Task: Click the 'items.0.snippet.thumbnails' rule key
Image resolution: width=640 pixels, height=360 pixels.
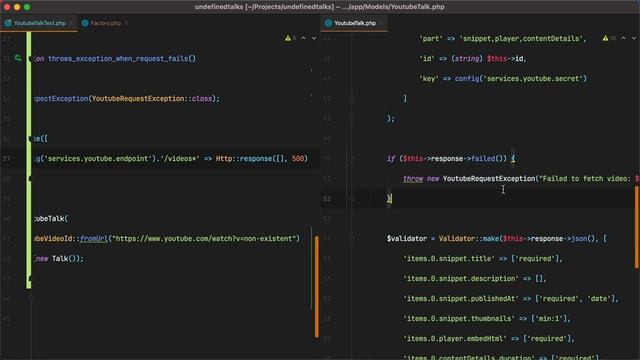Action: point(459,318)
